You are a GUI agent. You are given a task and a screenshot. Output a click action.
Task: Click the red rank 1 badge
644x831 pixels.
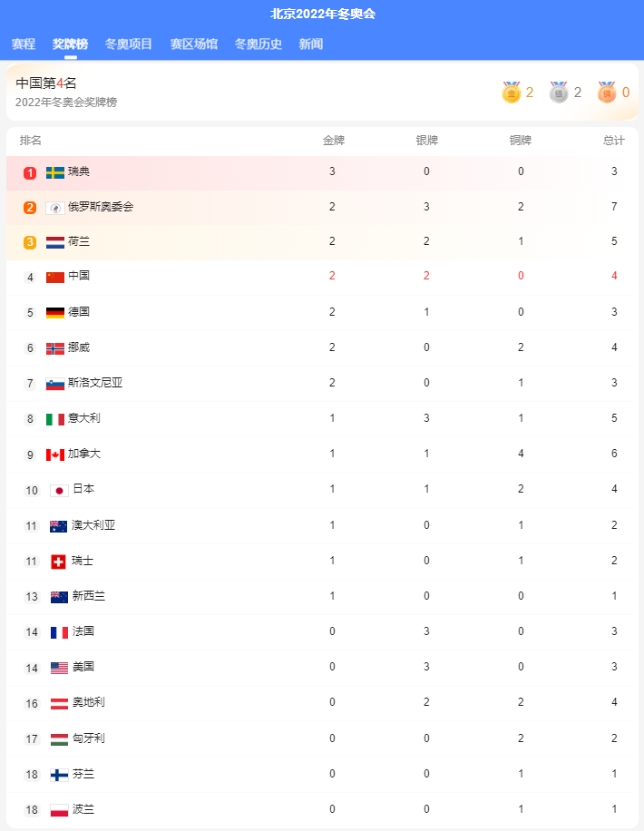pos(30,172)
